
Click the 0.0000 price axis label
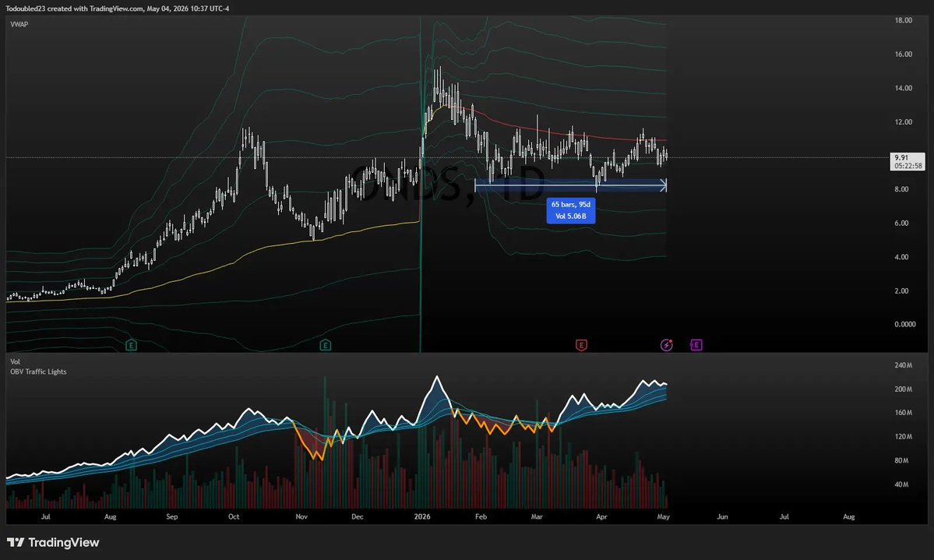pyautogui.click(x=905, y=325)
